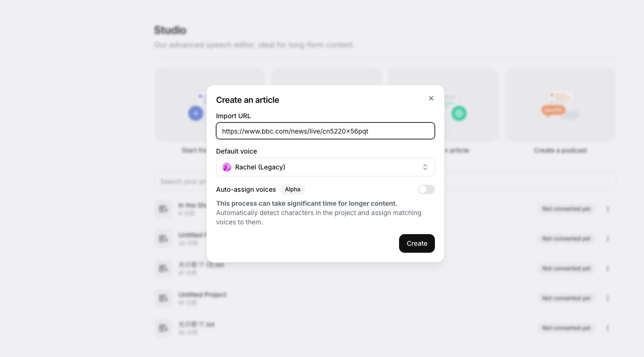Open the Untitled Project list item
Image resolution: width=644 pixels, height=357 pixels.
385,298
